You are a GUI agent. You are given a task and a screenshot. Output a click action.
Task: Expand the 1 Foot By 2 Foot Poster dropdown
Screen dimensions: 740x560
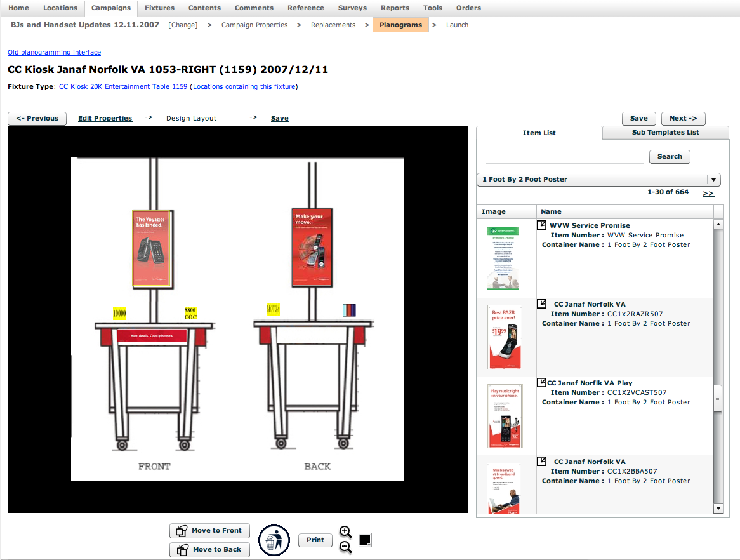(x=714, y=180)
